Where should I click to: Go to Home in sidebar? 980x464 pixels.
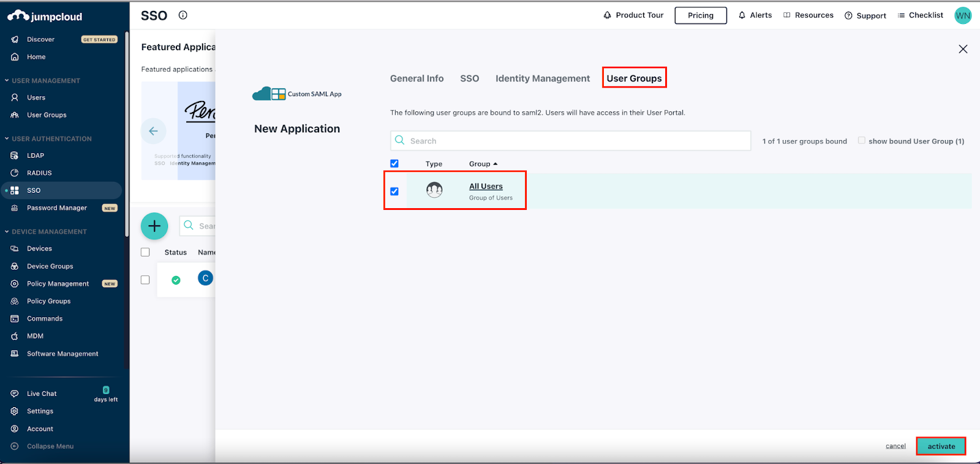click(36, 57)
